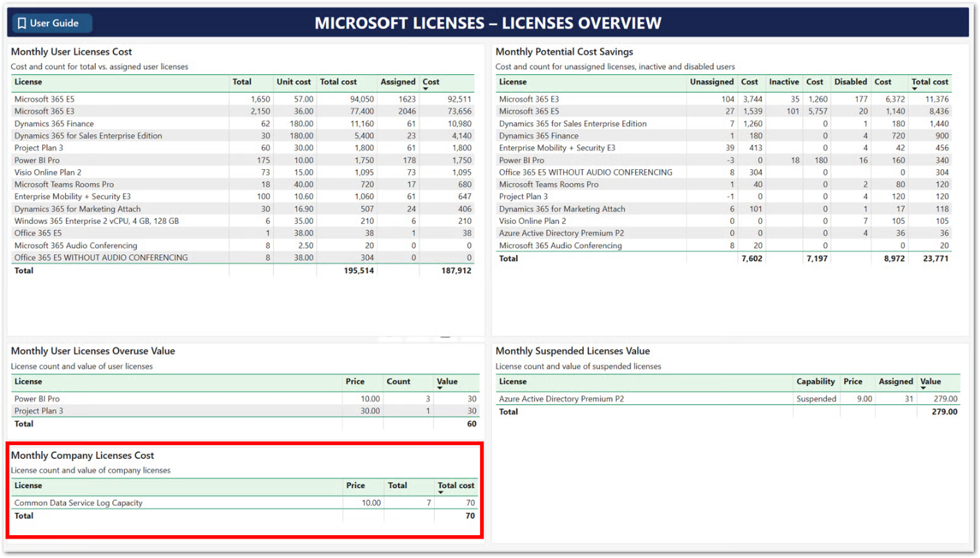The image size is (980, 558).
Task: Click sort arrow under Value in Suspended Licenses table
Action: pyautogui.click(x=924, y=389)
